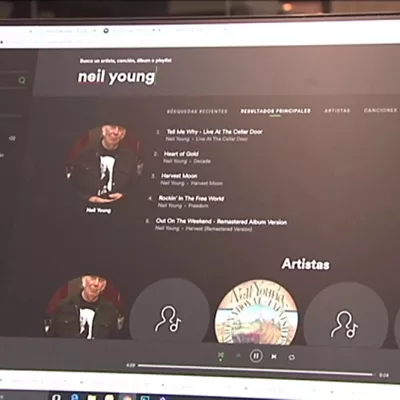The height and width of the screenshot is (400, 400).
Task: Go to previous track in player
Action: pos(238,356)
